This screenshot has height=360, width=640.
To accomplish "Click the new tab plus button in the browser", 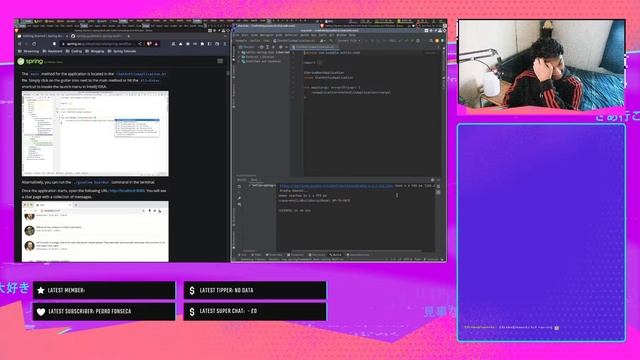I will click(x=129, y=36).
